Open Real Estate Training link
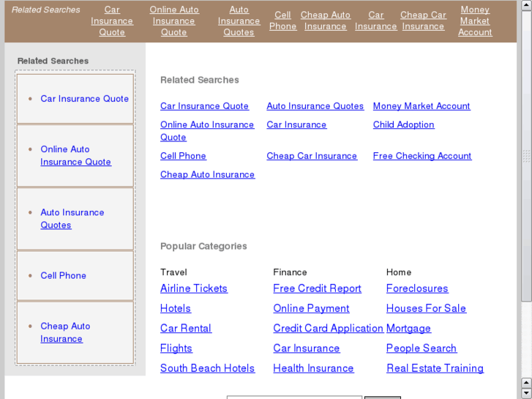532x399 pixels. pos(435,368)
